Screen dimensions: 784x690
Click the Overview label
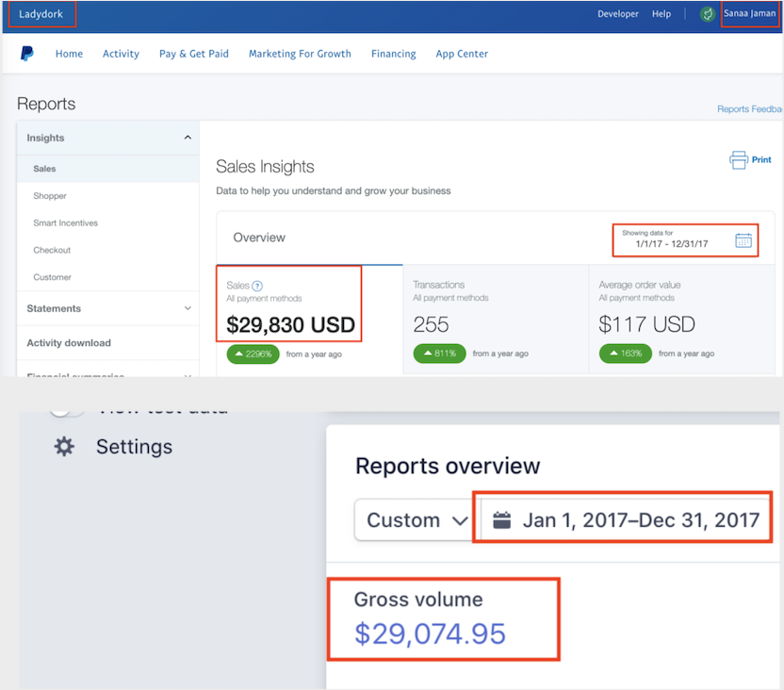point(259,238)
